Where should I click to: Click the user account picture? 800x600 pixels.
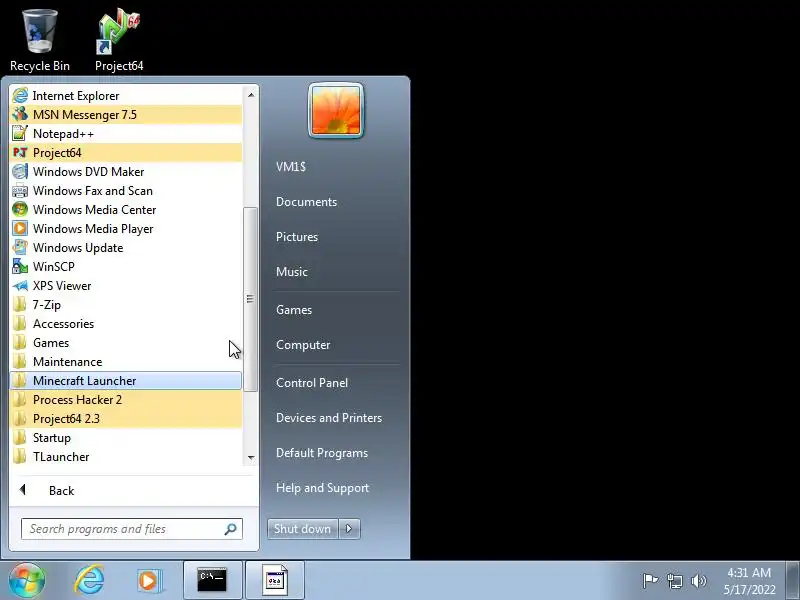click(x=336, y=111)
